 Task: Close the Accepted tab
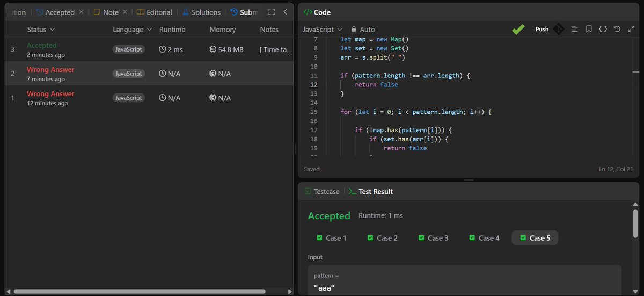[81, 12]
